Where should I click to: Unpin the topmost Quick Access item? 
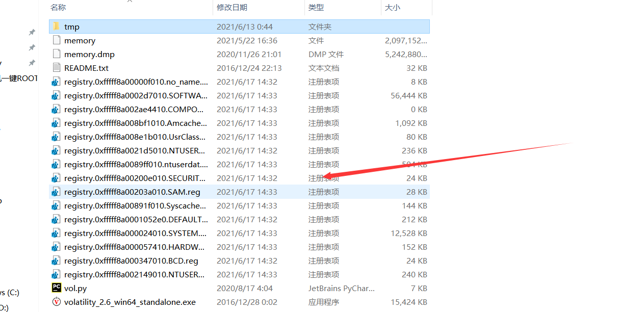pos(32,32)
